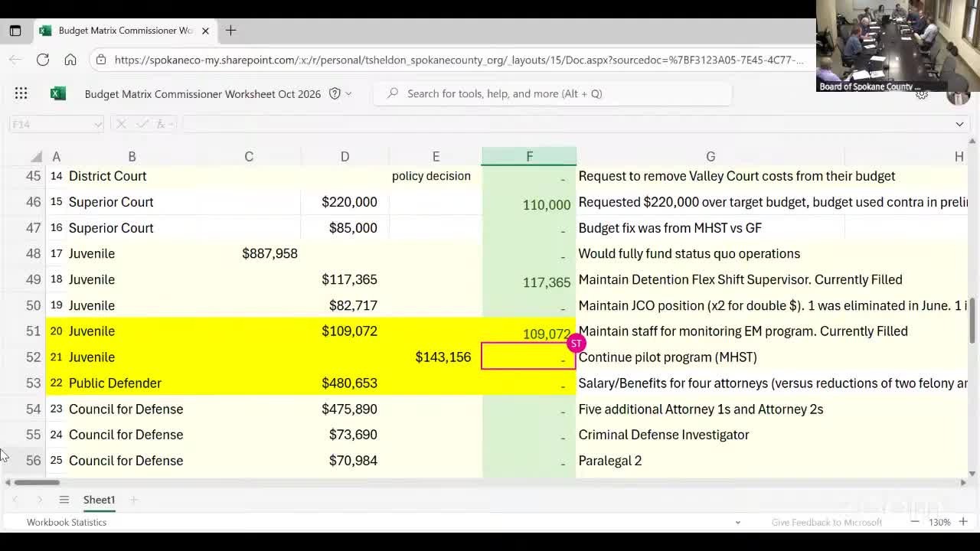Select column F header

click(x=529, y=156)
